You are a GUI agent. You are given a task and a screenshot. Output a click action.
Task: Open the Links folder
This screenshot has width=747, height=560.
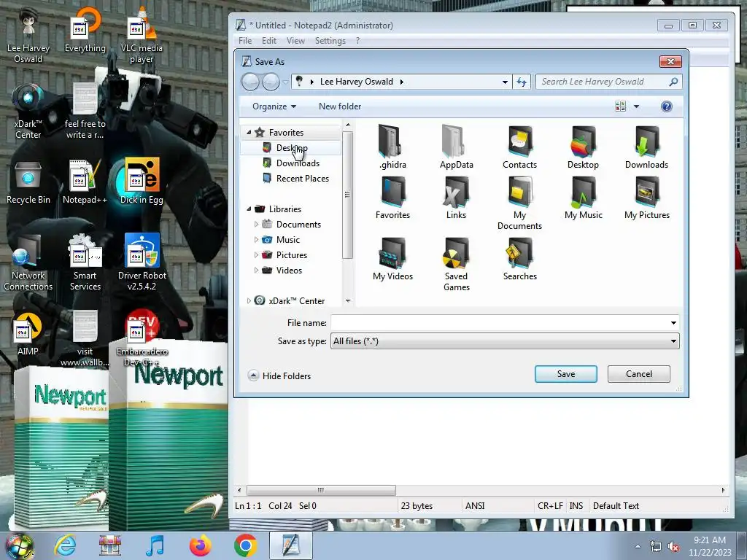[456, 198]
